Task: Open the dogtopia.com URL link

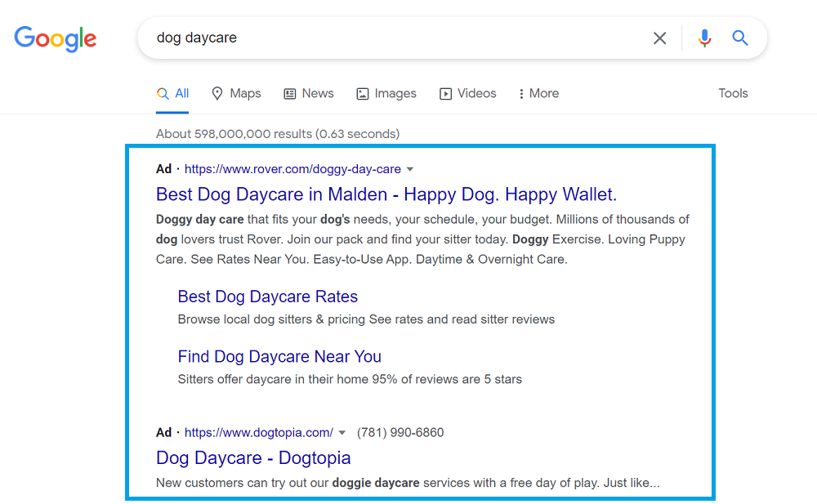Action: point(259,433)
